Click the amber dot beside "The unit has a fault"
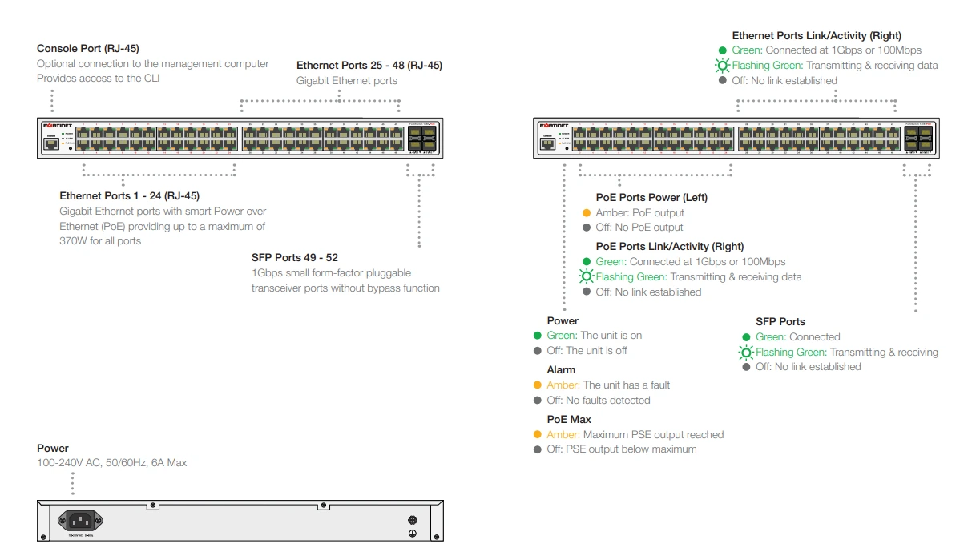 coord(538,385)
